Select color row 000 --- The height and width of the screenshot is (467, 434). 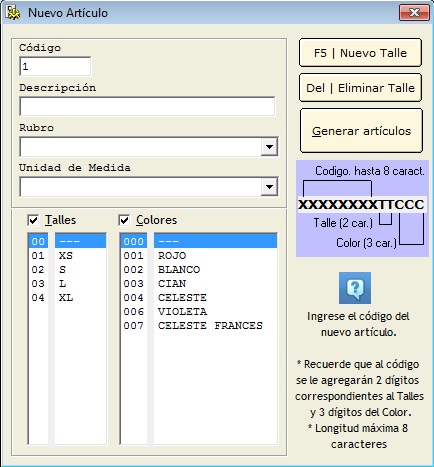(199, 241)
